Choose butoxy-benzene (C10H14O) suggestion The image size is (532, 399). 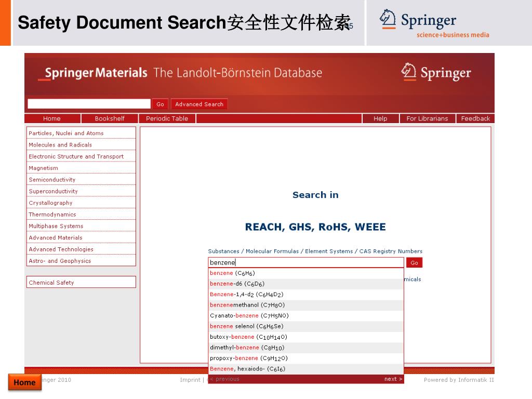coord(305,337)
